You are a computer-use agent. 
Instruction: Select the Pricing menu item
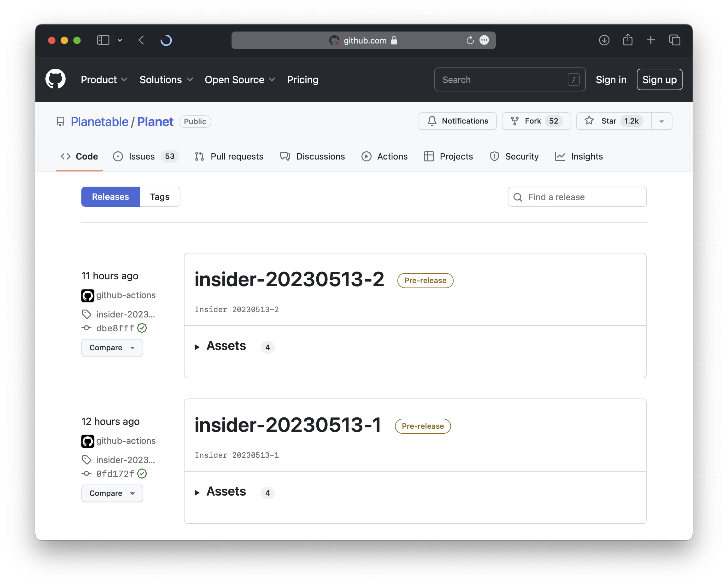[x=302, y=79]
